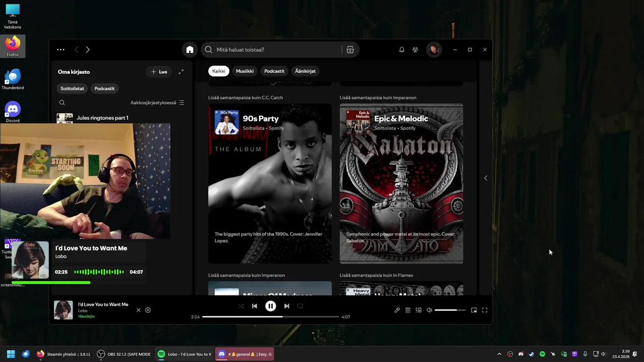644x362 pixels.
Task: Open Discord desktop shortcut
Action: click(x=13, y=112)
